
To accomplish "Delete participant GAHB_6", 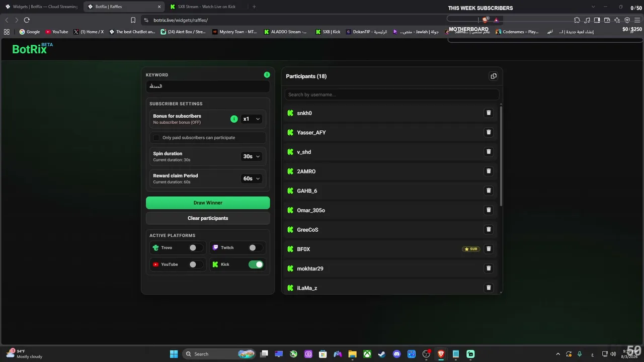I will [489, 191].
